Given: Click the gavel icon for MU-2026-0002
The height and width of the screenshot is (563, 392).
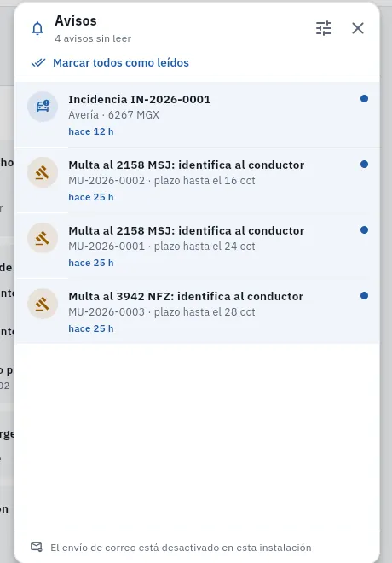Looking at the screenshot, I should 43,172.
